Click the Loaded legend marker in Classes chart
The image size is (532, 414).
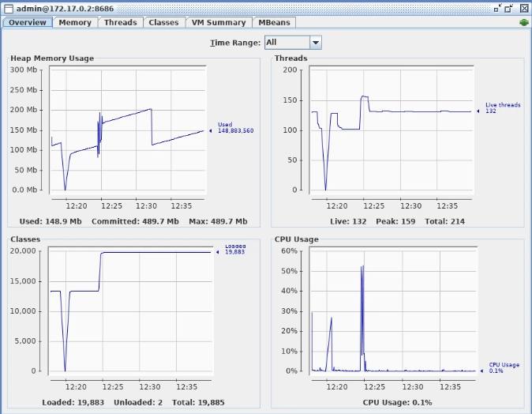(218, 252)
